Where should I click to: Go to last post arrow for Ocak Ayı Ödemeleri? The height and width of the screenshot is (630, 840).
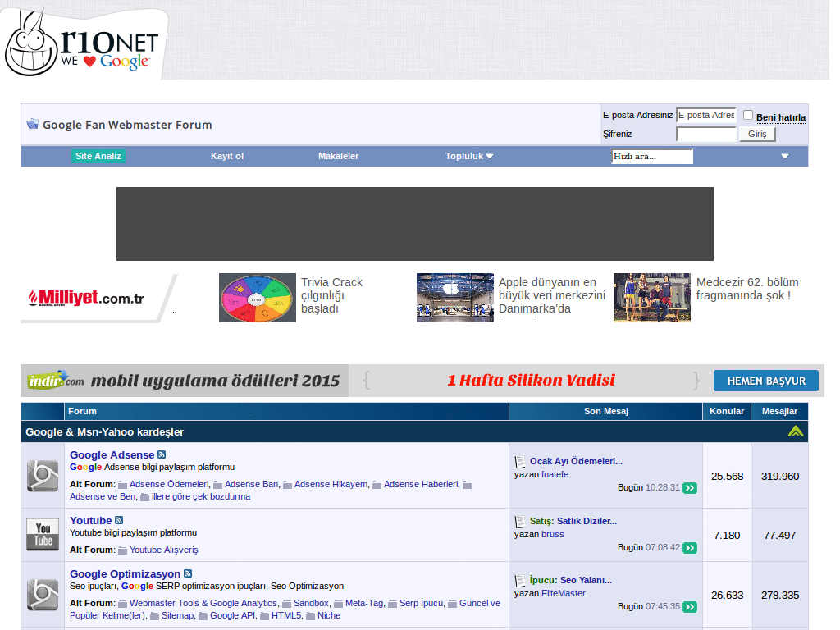[x=690, y=488]
